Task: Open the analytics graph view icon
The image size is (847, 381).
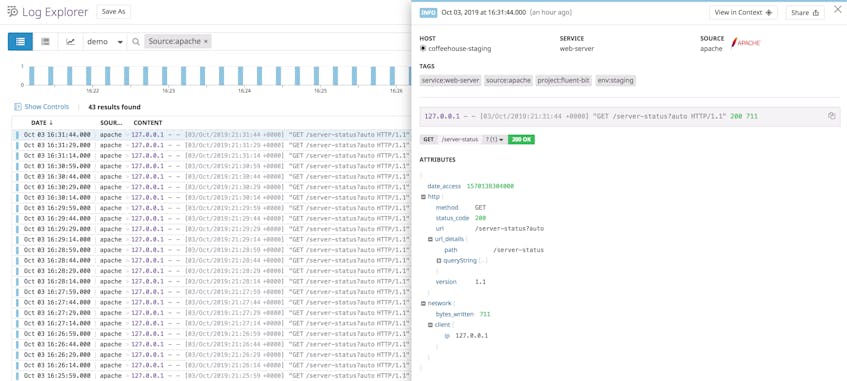Action: 70,42
